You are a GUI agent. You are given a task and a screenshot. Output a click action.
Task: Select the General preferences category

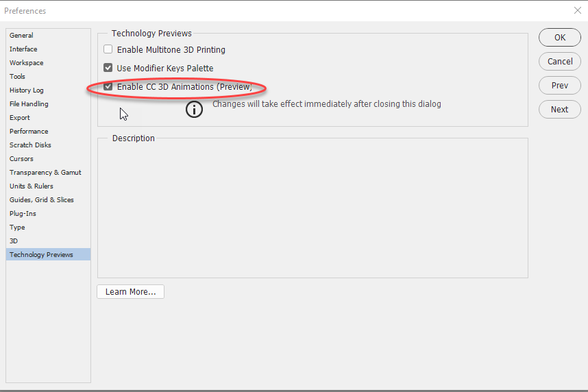click(x=21, y=35)
